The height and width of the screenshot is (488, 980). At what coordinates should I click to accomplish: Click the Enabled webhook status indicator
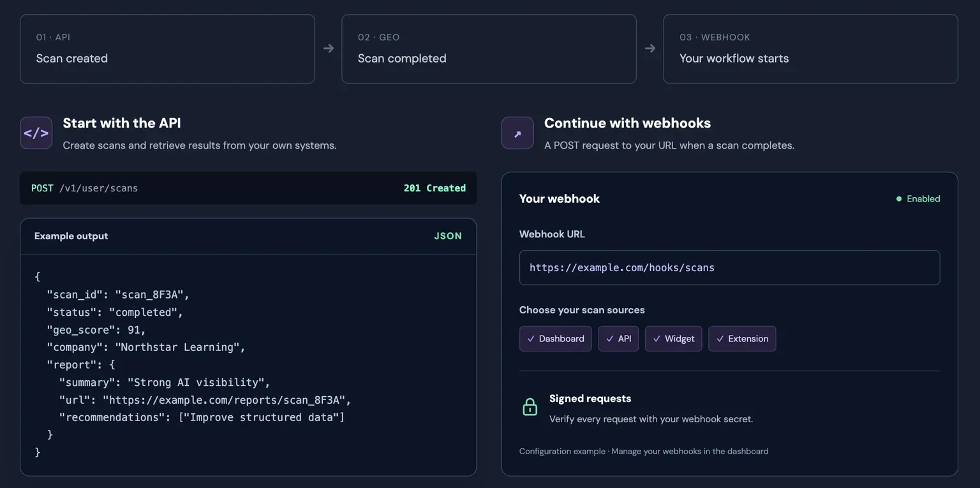(x=918, y=199)
